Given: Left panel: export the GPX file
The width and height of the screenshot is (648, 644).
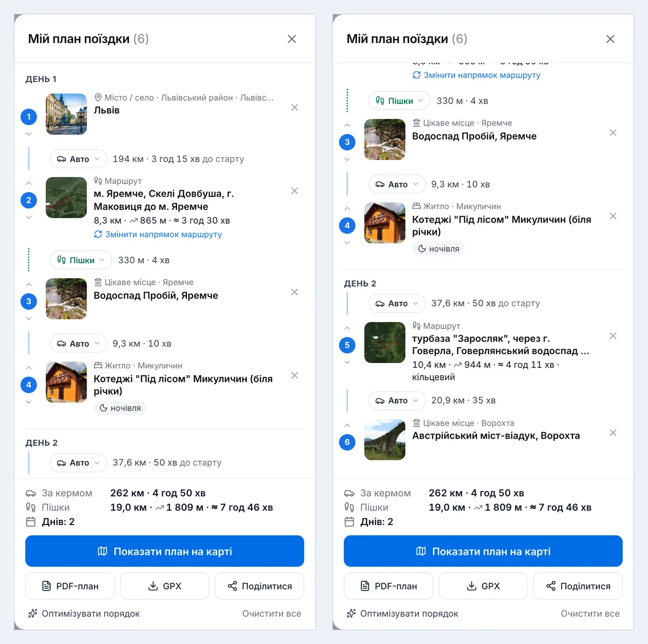Looking at the screenshot, I should tap(165, 586).
